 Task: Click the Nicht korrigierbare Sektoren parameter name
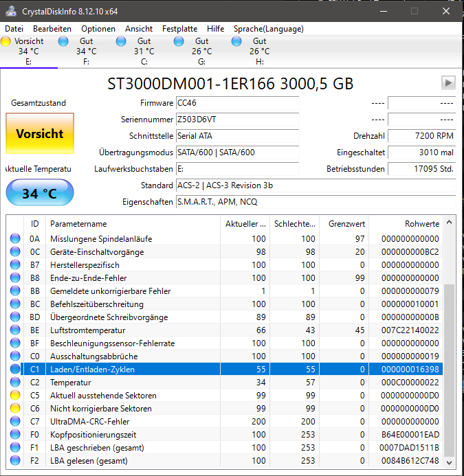point(101,408)
